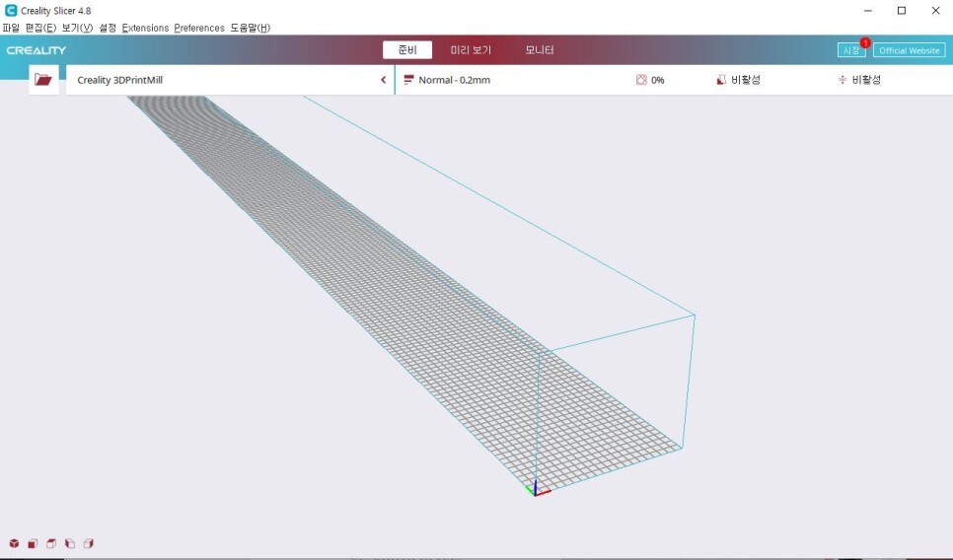Click the adhesion 비활성 label
953x560 pixels.
(x=866, y=80)
